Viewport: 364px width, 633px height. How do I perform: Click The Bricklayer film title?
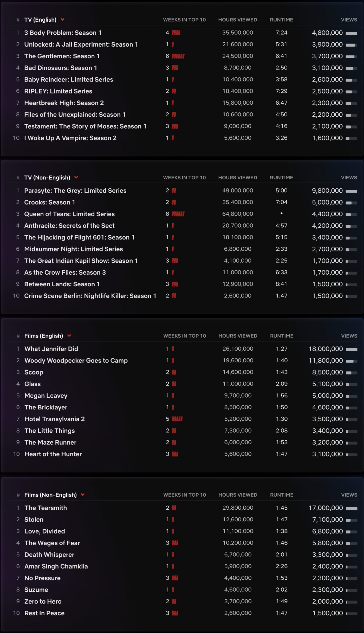46,408
